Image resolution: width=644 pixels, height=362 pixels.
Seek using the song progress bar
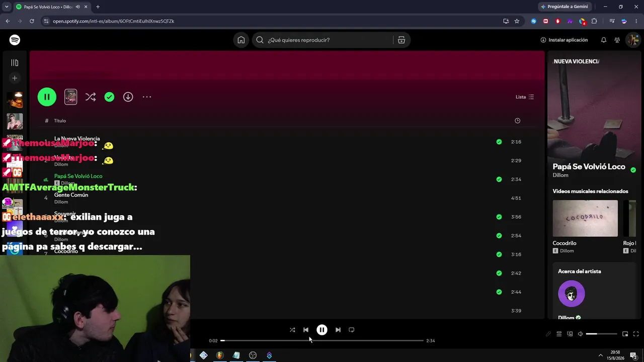click(x=322, y=340)
